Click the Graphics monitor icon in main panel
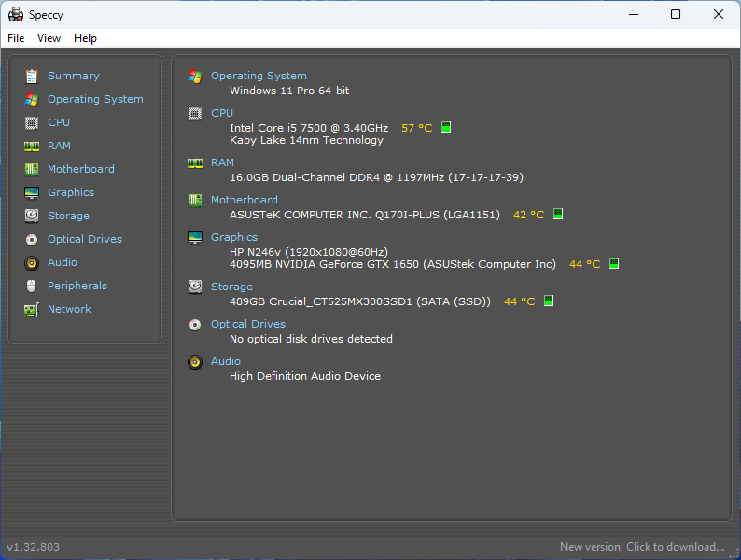This screenshot has height=560, width=741. coord(195,238)
